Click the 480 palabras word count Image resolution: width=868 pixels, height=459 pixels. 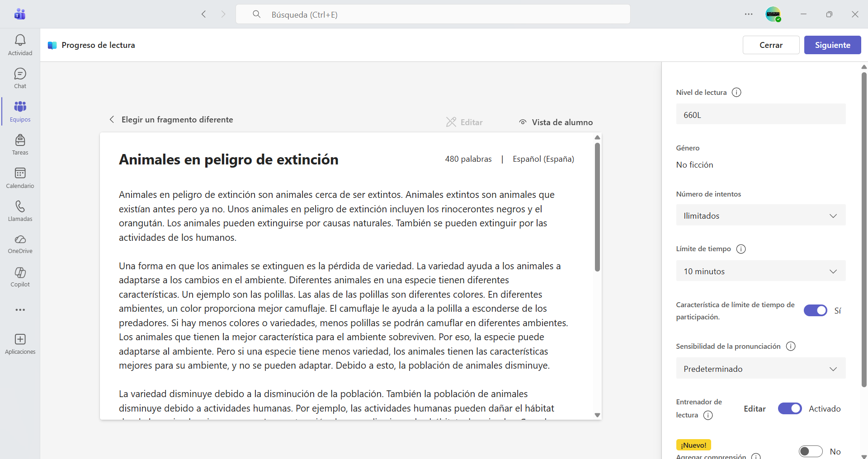(x=468, y=159)
